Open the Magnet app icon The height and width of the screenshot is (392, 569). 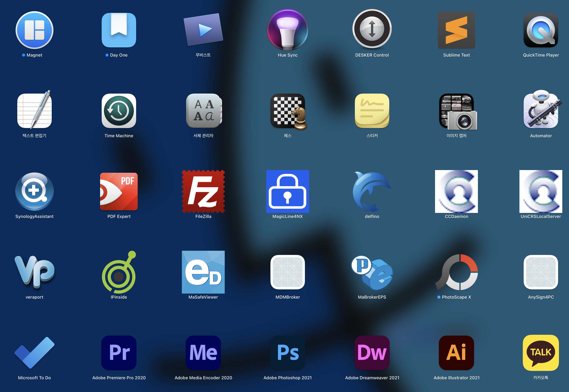(x=34, y=30)
